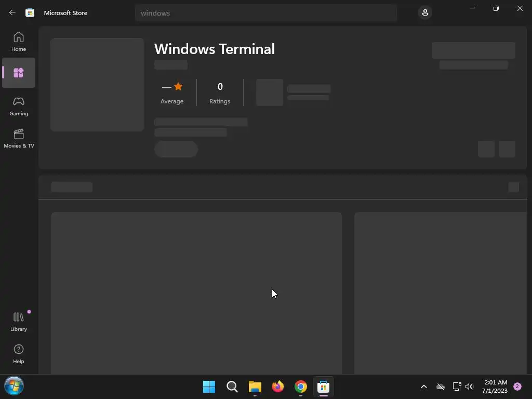Go back using the back arrow
The image size is (532, 399).
tap(12, 13)
